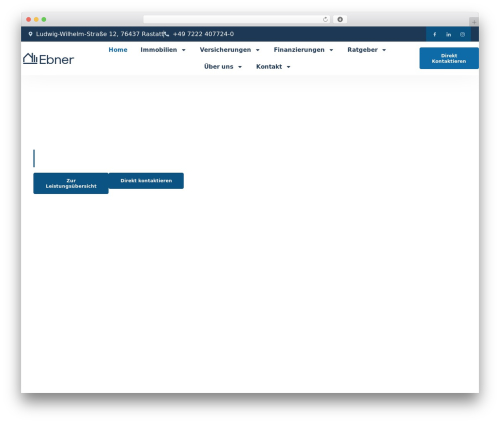This screenshot has width=500, height=423.
Task: Click the Direkt Kontaktieren header button
Action: (x=449, y=58)
